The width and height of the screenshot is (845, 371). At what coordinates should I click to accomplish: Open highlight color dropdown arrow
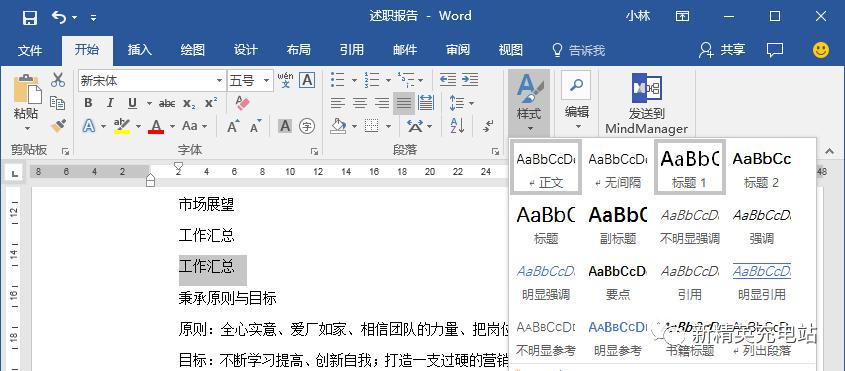click(x=138, y=126)
